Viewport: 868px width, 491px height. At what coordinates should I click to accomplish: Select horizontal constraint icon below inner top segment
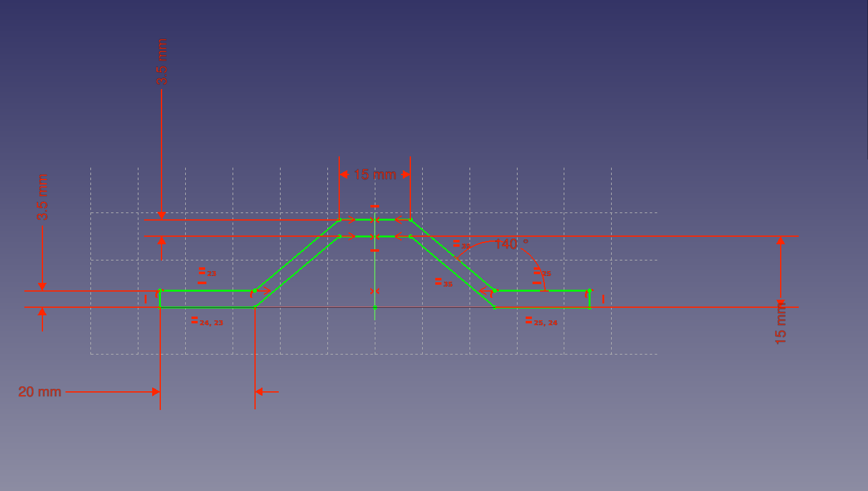click(374, 250)
